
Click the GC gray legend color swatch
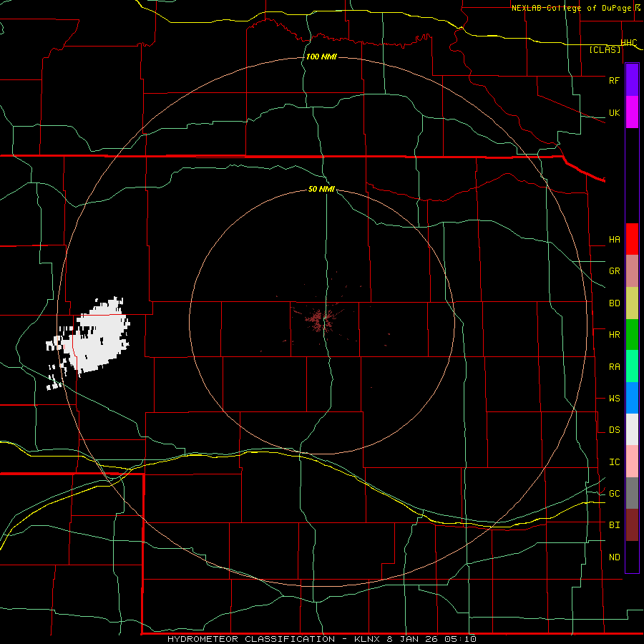pos(632,493)
